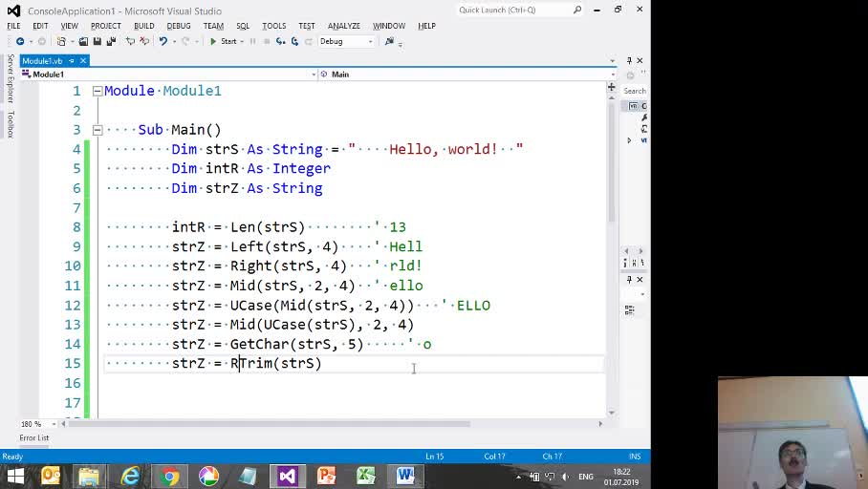Click the Break All pause icon
This screenshot has height=489, width=868.
pos(253,41)
